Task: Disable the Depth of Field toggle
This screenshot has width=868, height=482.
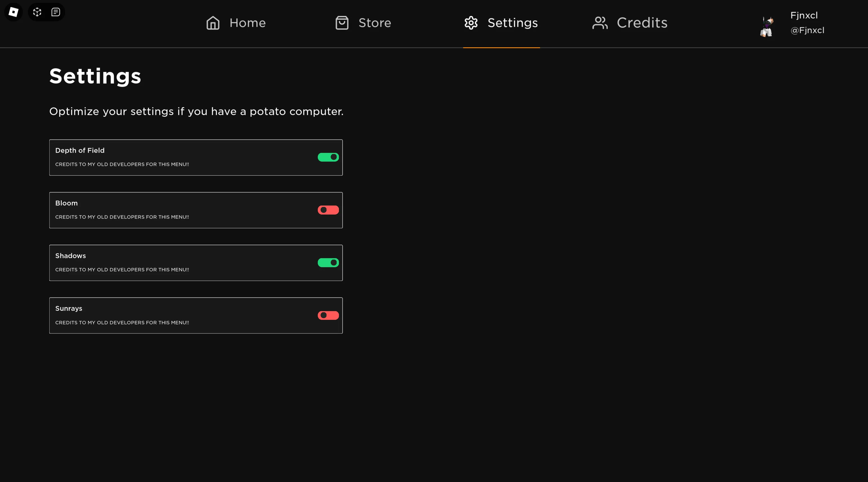Action: [328, 157]
